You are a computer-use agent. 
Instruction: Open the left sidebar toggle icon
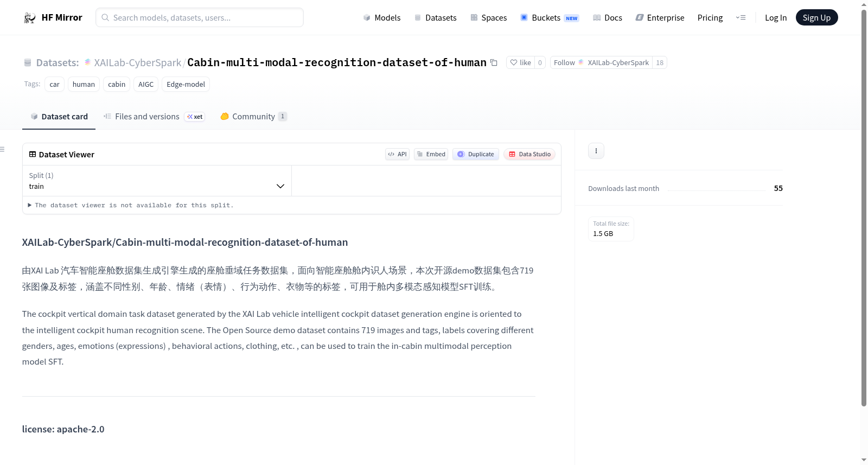click(x=3, y=149)
